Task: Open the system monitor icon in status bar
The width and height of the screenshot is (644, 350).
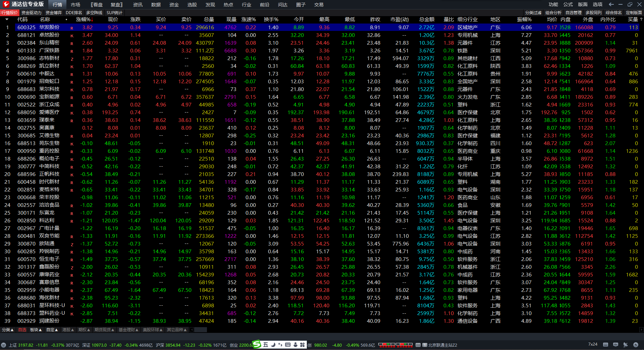Action: point(615,345)
